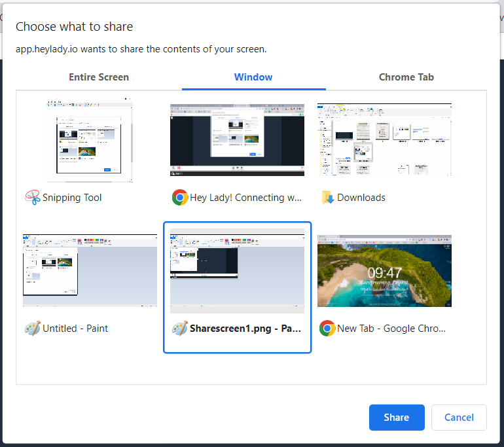This screenshot has height=447, width=504.
Task: Click the 'New Tab - Google Chro...' label
Action: (391, 329)
